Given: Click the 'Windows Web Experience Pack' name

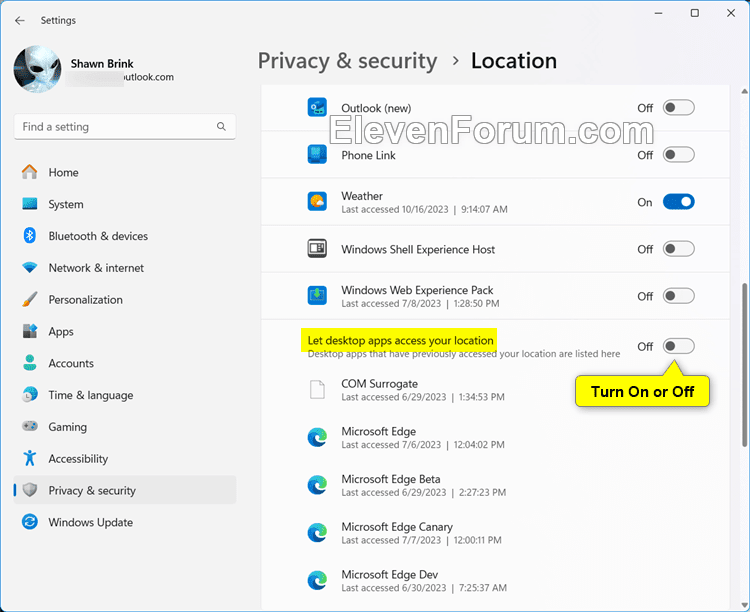Looking at the screenshot, I should tap(417, 290).
